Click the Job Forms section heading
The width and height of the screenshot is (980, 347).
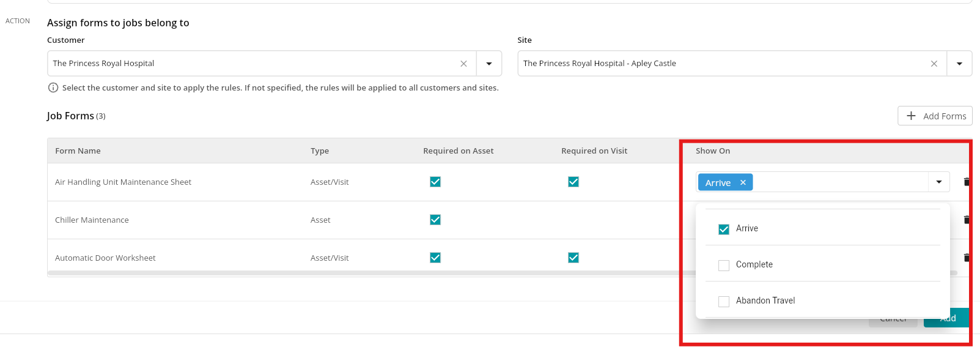coord(70,116)
